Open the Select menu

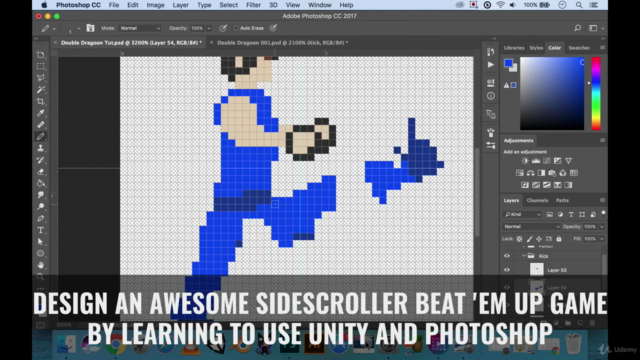pos(229,5)
